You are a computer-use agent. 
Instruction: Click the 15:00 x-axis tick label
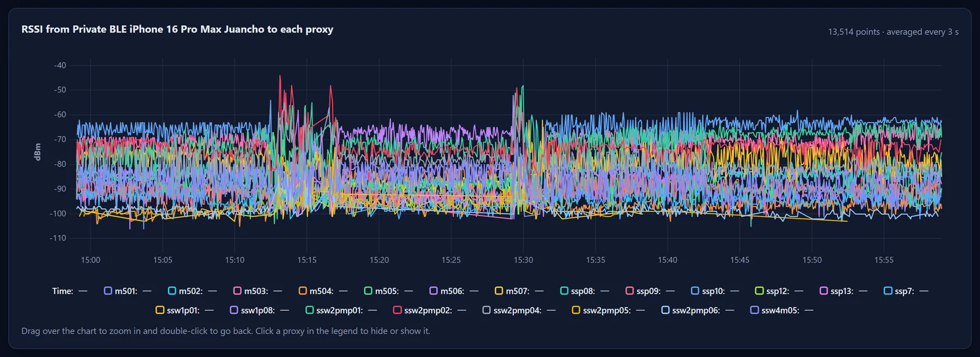91,260
